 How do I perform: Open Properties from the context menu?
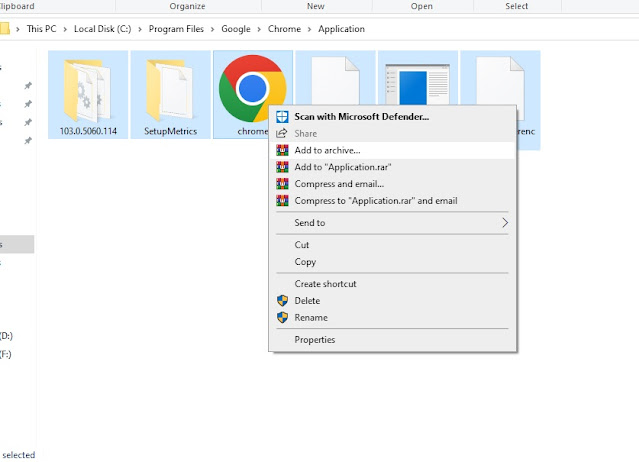coord(392,340)
